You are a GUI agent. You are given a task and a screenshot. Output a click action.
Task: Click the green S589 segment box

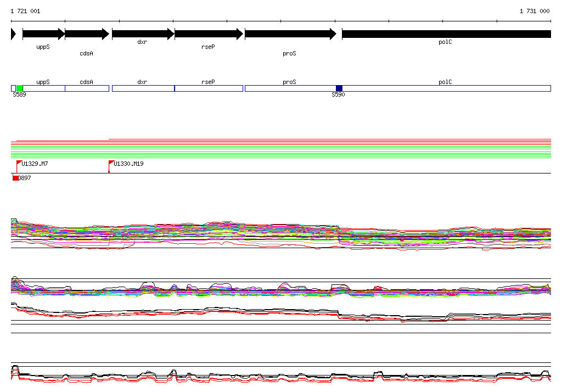19,88
